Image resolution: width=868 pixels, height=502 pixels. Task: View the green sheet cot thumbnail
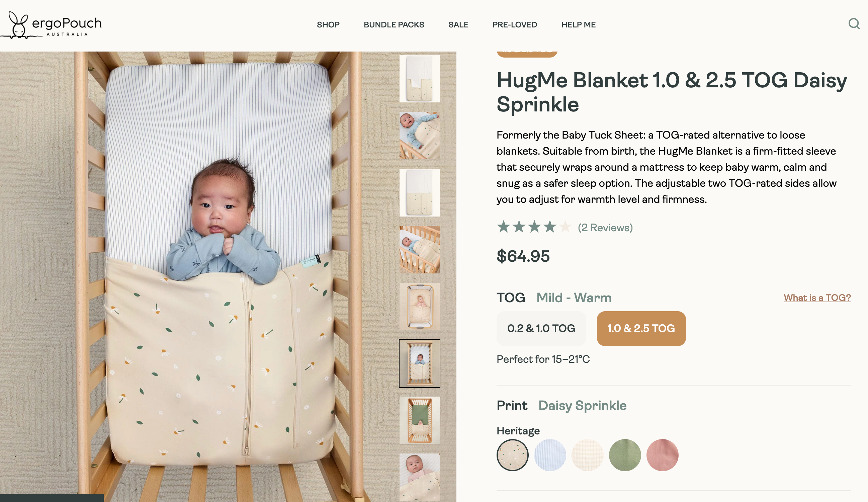tap(419, 420)
